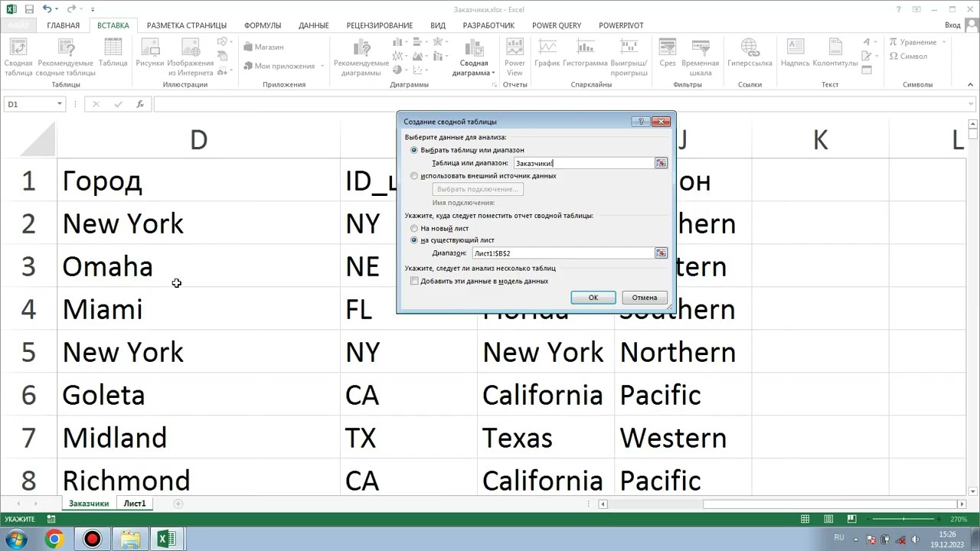980x551 pixels.
Task: Choose На существующий лист option
Action: [x=414, y=240]
